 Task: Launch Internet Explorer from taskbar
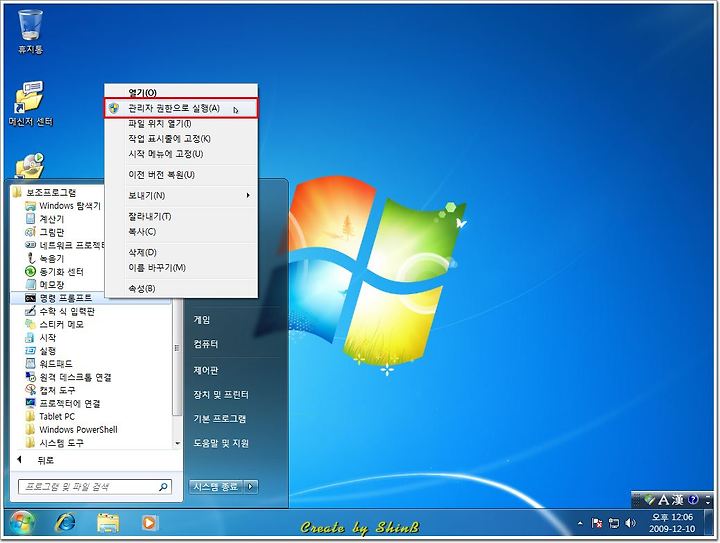click(65, 523)
